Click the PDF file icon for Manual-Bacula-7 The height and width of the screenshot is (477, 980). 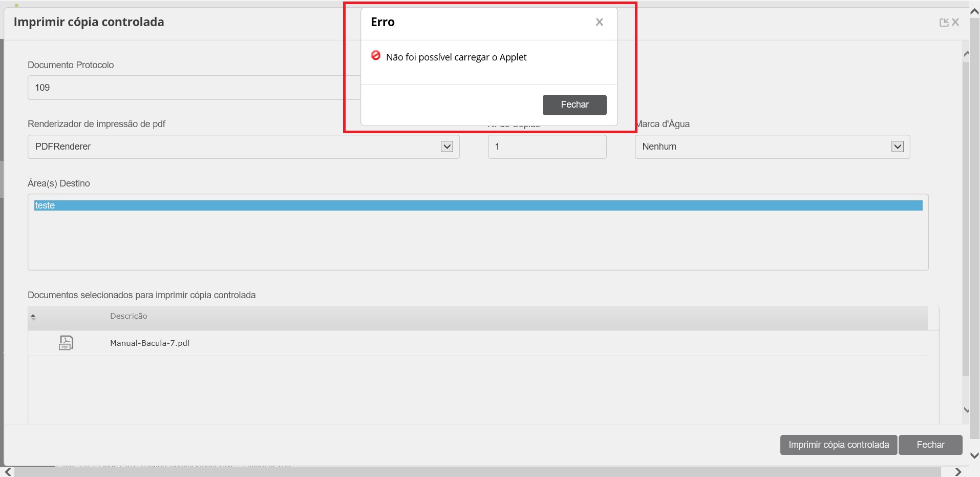[66, 343]
